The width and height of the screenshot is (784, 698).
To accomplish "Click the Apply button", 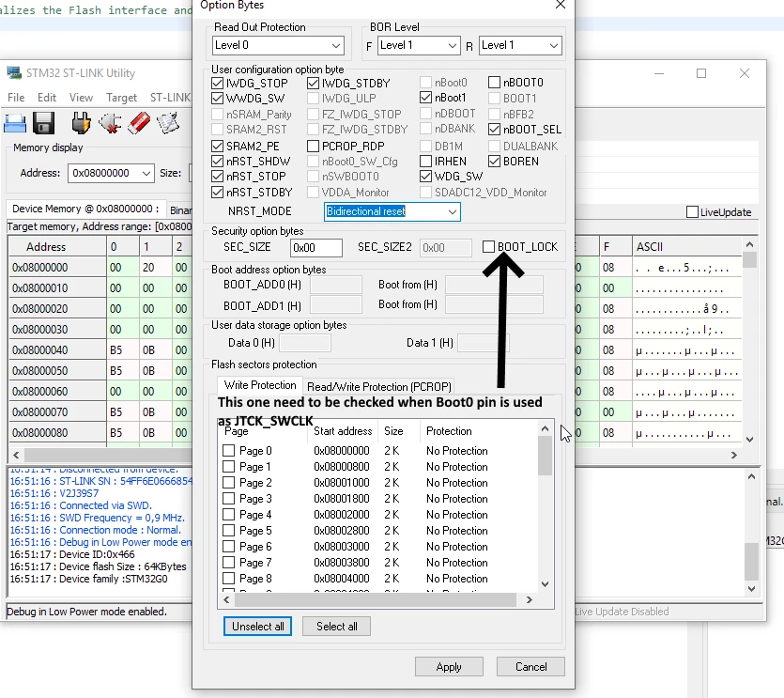I will coord(449,667).
